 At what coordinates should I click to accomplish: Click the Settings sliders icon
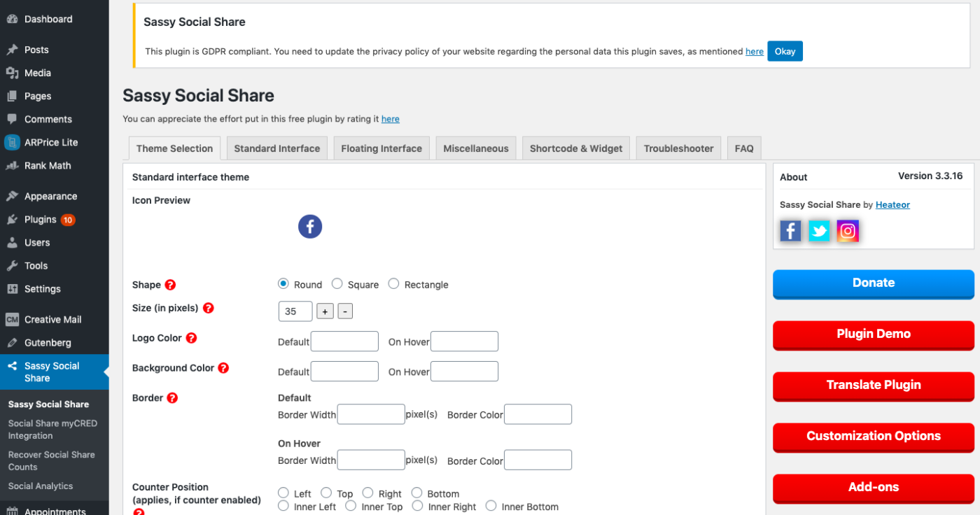coord(12,288)
